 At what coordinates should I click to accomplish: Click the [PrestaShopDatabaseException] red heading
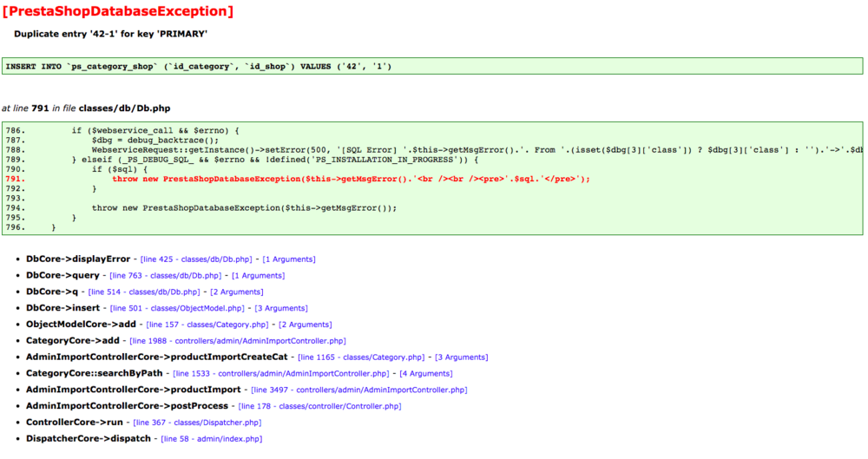pyautogui.click(x=118, y=11)
